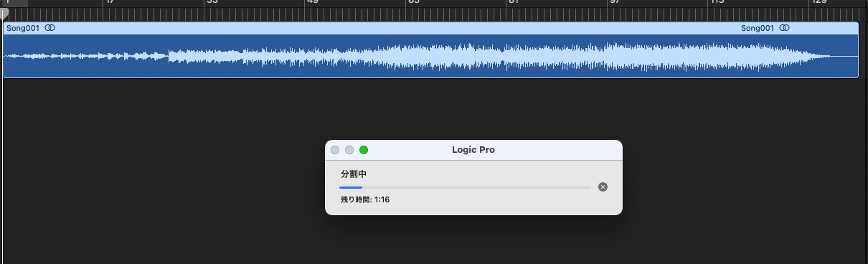Image resolution: width=868 pixels, height=264 pixels.
Task: Click the loop icon beside right Song001 label
Action: [784, 28]
